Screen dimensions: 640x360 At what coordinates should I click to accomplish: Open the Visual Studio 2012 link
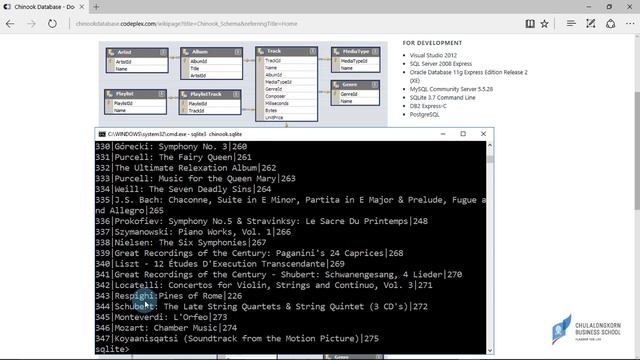433,55
